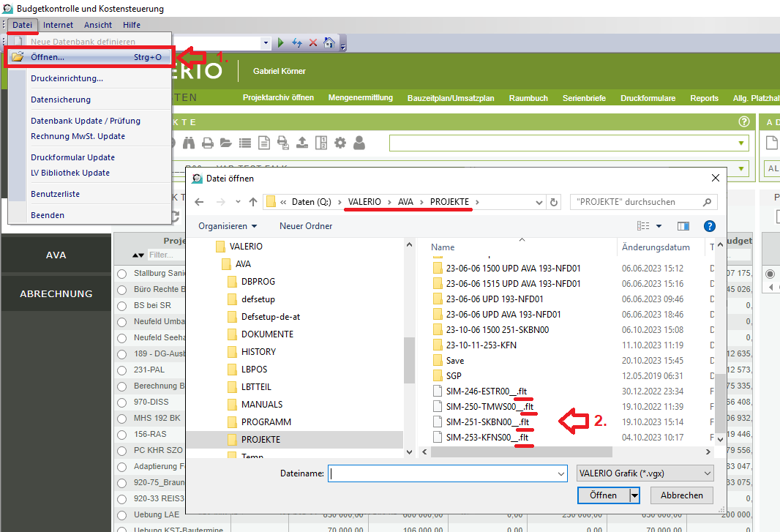Click the Abbrechen button

(x=681, y=495)
